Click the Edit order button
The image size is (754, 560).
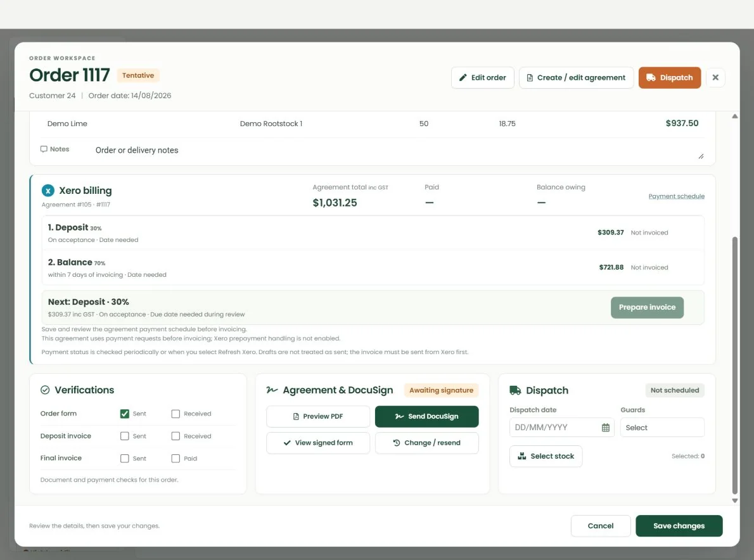click(482, 77)
